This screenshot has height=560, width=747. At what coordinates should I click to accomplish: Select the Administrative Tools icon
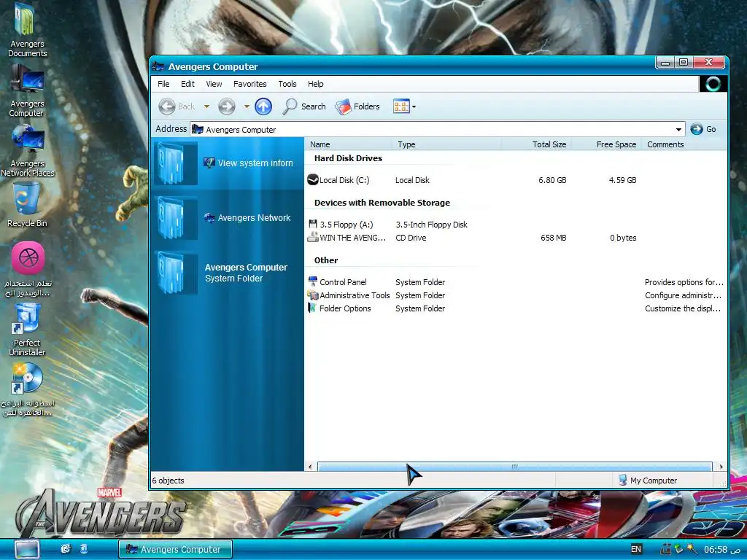313,295
